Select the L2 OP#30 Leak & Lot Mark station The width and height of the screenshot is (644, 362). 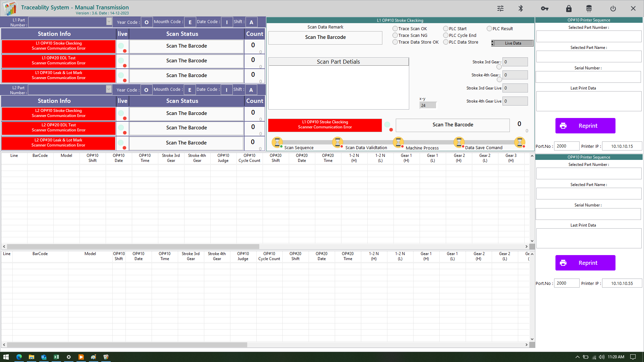(58, 143)
